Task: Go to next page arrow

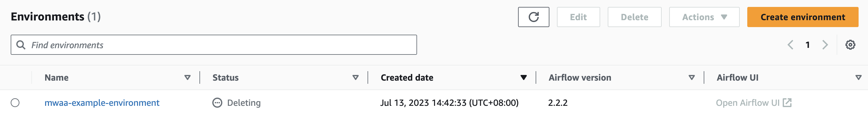Action: tap(825, 45)
